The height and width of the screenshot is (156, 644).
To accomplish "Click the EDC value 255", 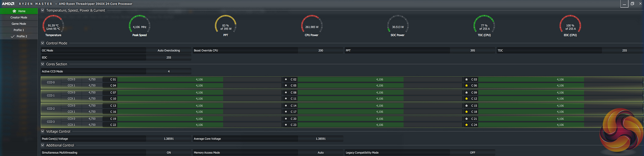I will (x=169, y=57).
